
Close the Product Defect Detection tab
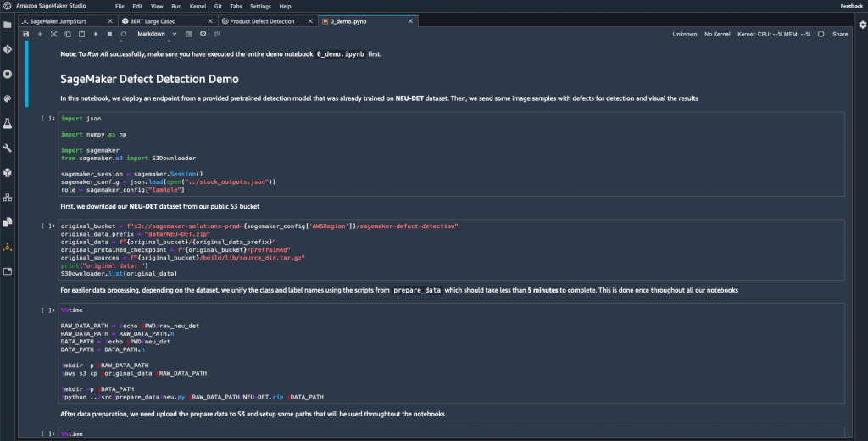point(310,21)
